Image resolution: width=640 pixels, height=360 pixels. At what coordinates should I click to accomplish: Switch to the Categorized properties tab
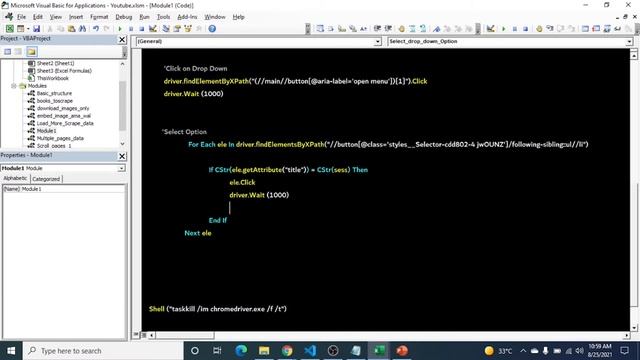(46, 179)
